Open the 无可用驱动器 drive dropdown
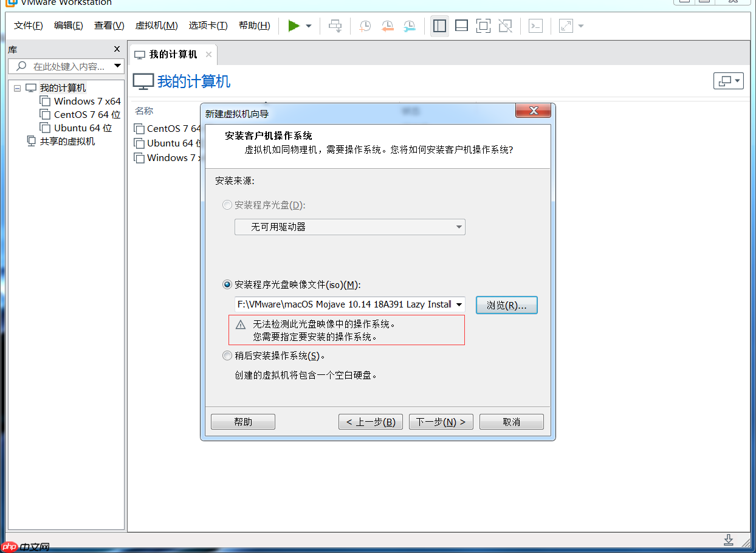756x553 pixels. click(x=460, y=227)
